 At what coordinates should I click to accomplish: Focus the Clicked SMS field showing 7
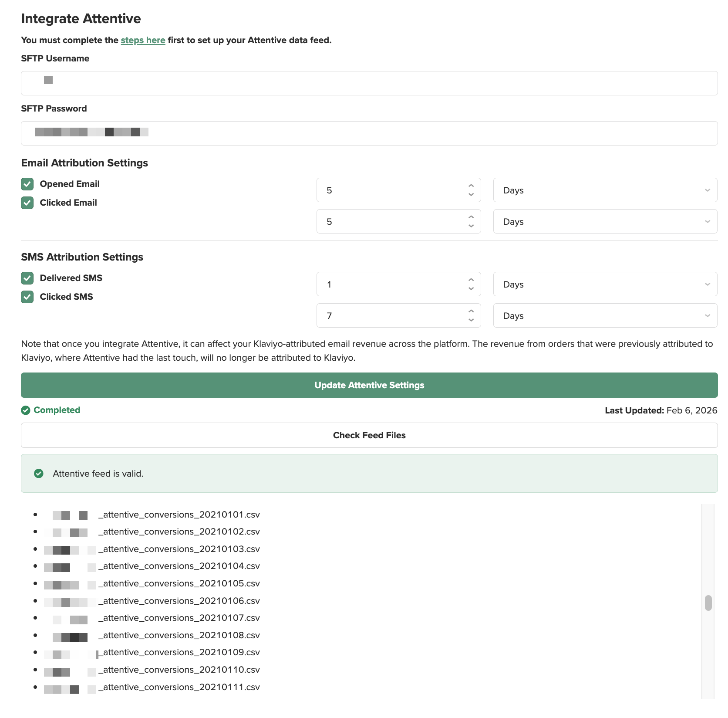pyautogui.click(x=398, y=315)
